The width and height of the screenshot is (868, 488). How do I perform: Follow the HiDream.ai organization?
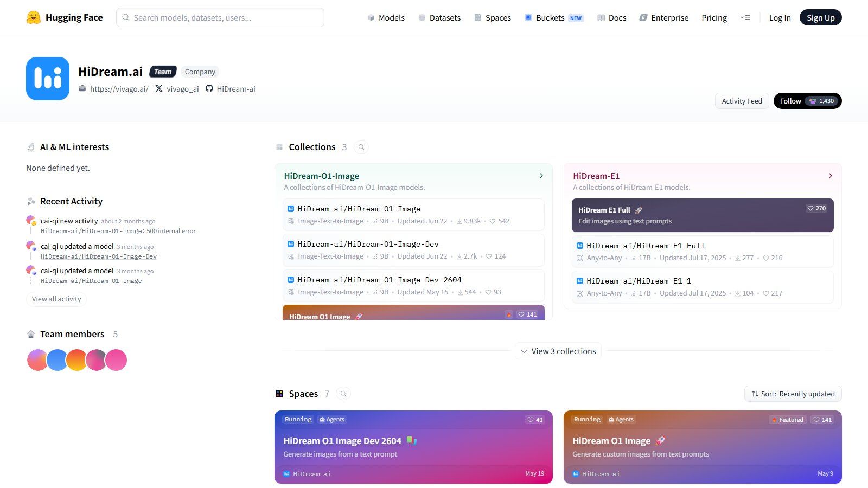[807, 101]
